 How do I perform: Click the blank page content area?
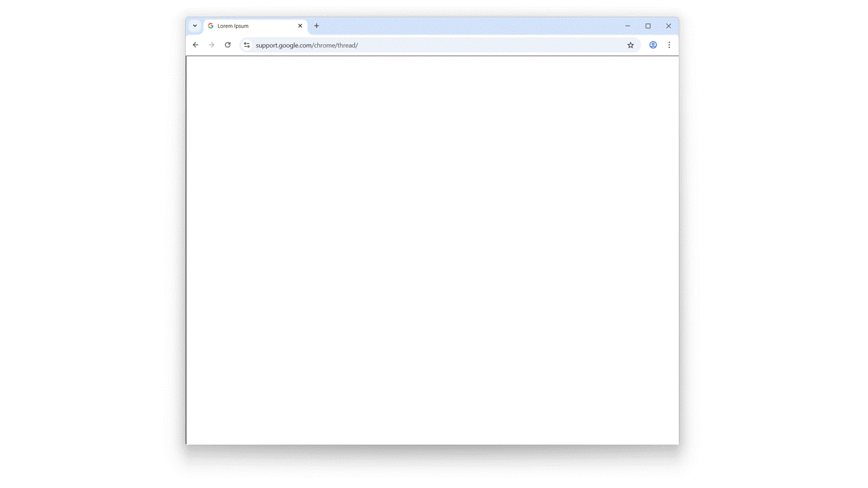[x=432, y=251]
